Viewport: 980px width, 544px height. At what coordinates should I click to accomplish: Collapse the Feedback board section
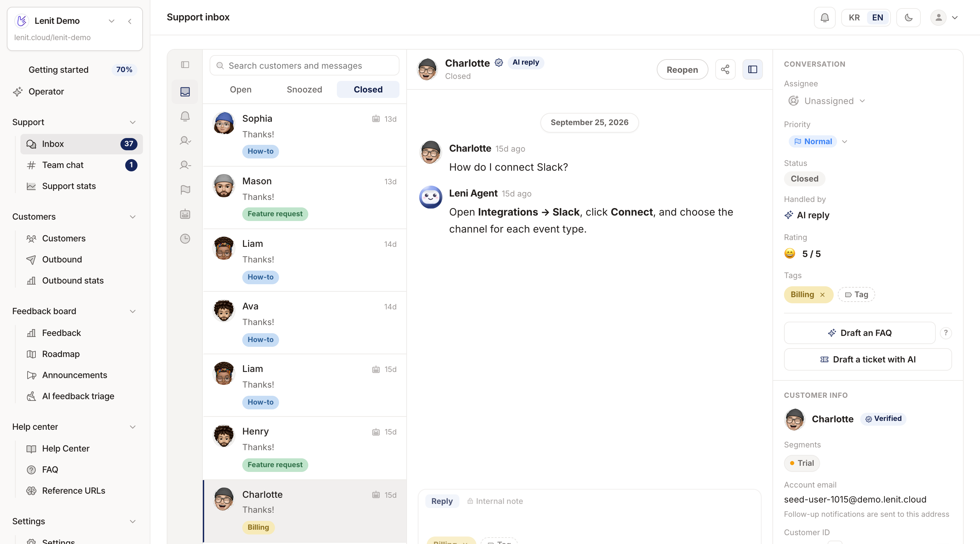click(132, 311)
